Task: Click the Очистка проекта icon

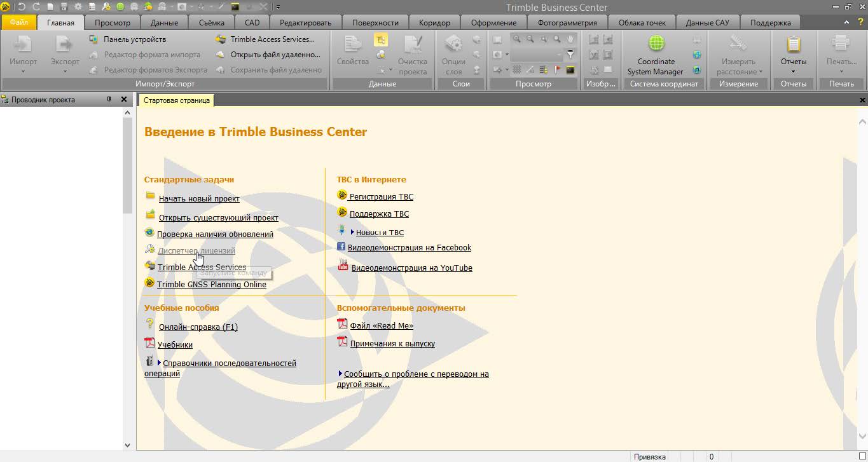Action: [413, 44]
